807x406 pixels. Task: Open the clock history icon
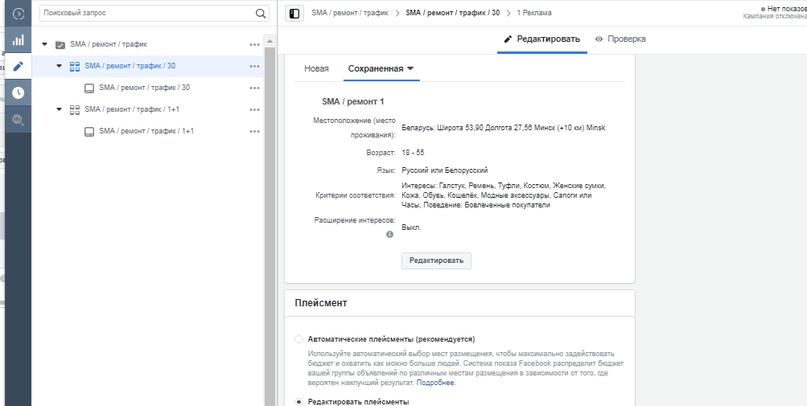(x=18, y=93)
